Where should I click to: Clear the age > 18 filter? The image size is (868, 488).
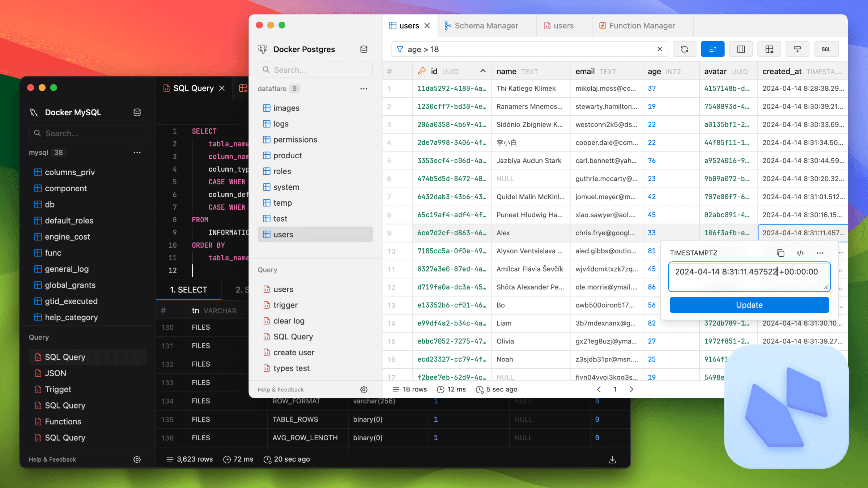coord(660,49)
